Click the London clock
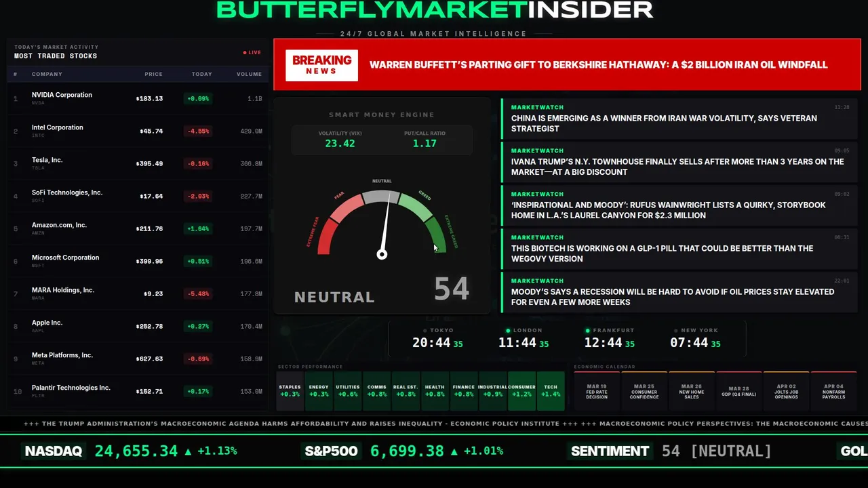The height and width of the screenshot is (488, 868). pyautogui.click(x=524, y=338)
